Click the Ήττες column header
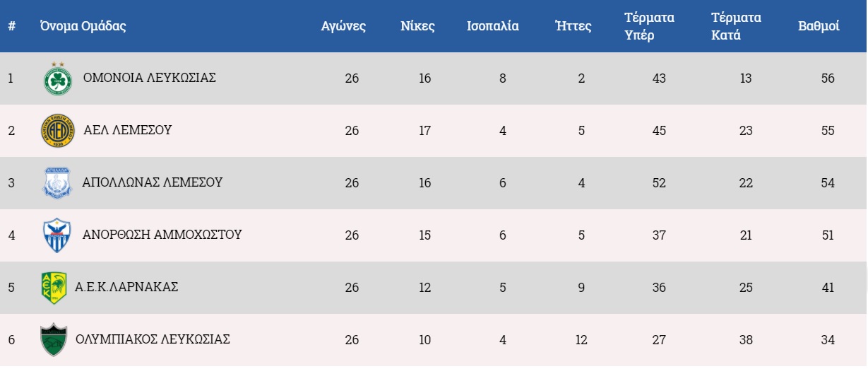 point(573,27)
